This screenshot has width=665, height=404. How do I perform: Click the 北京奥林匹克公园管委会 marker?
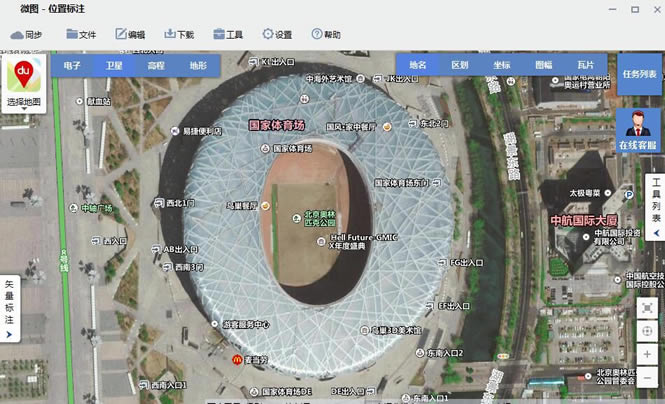coord(588,376)
